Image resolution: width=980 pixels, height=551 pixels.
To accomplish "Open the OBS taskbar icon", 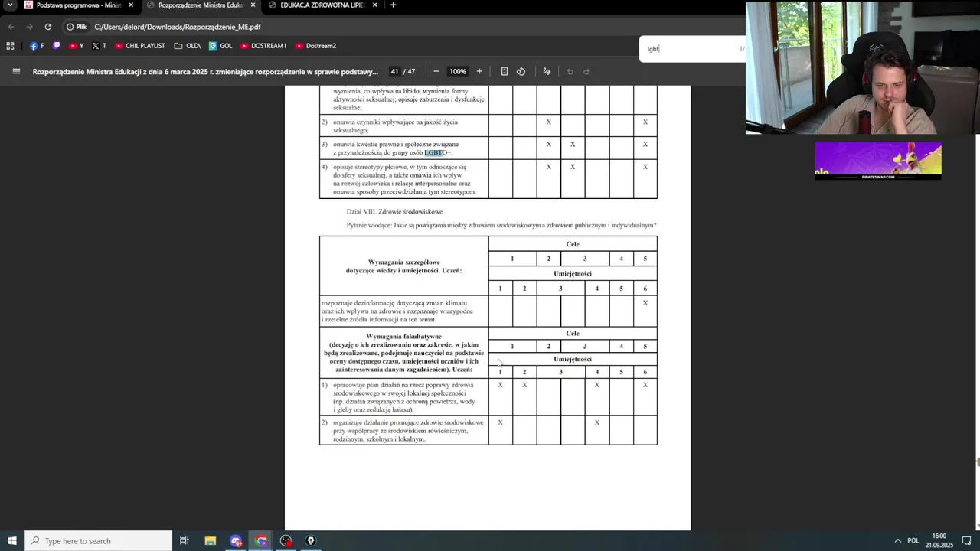I will [286, 540].
